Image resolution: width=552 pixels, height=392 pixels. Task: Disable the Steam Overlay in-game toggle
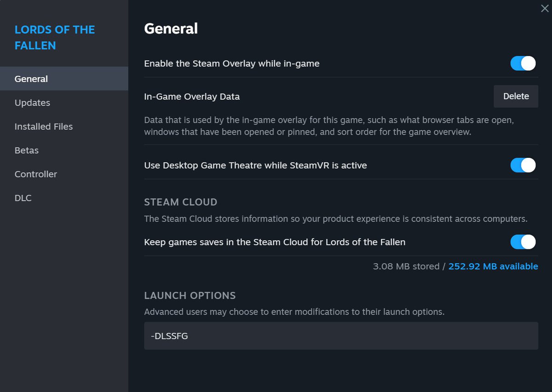coord(523,63)
